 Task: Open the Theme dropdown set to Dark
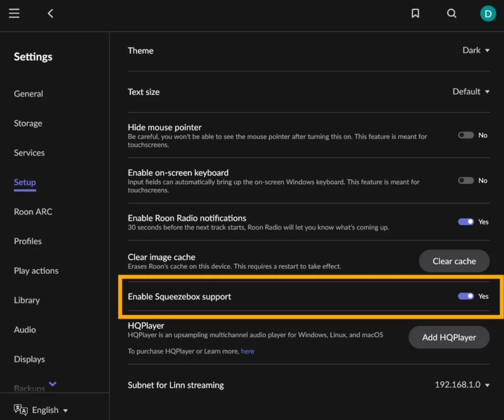(x=476, y=50)
